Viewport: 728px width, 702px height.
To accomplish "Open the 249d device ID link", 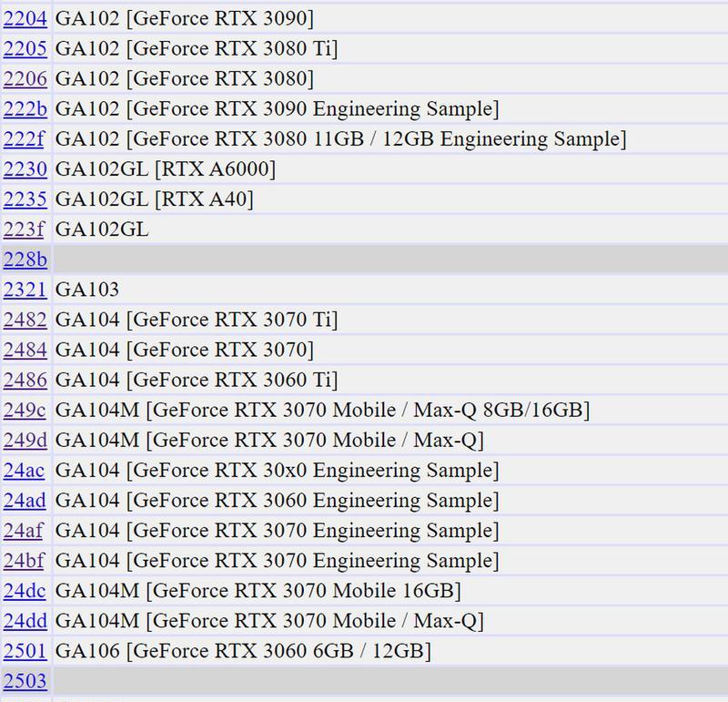I will 25,440.
